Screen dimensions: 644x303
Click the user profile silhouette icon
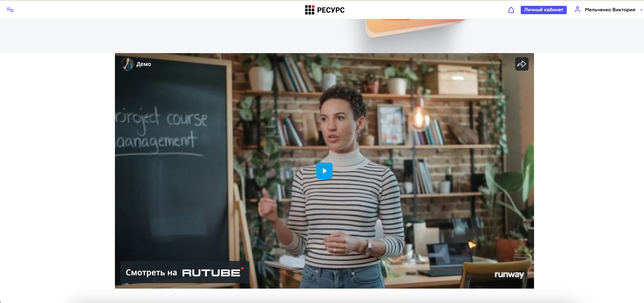[x=577, y=9]
